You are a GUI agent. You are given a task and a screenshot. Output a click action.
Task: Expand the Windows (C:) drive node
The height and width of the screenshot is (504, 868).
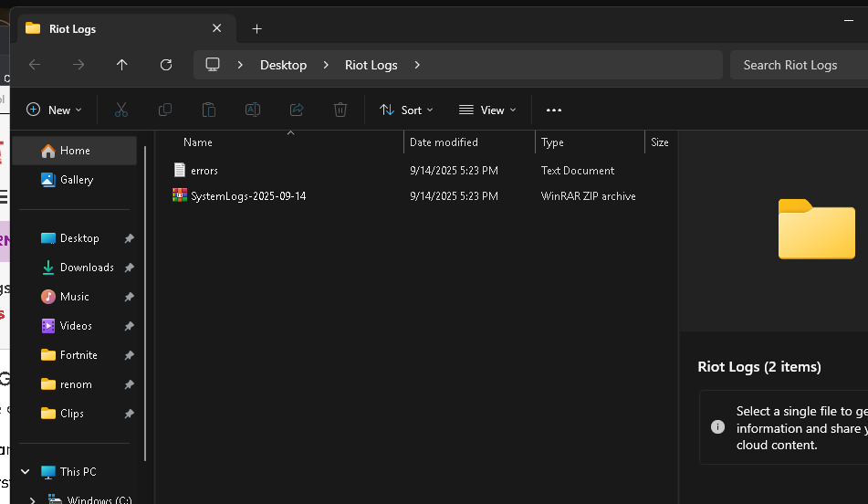[x=32, y=500]
